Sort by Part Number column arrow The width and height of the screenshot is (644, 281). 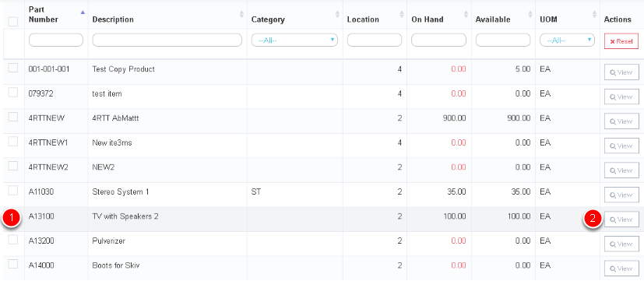(x=83, y=12)
